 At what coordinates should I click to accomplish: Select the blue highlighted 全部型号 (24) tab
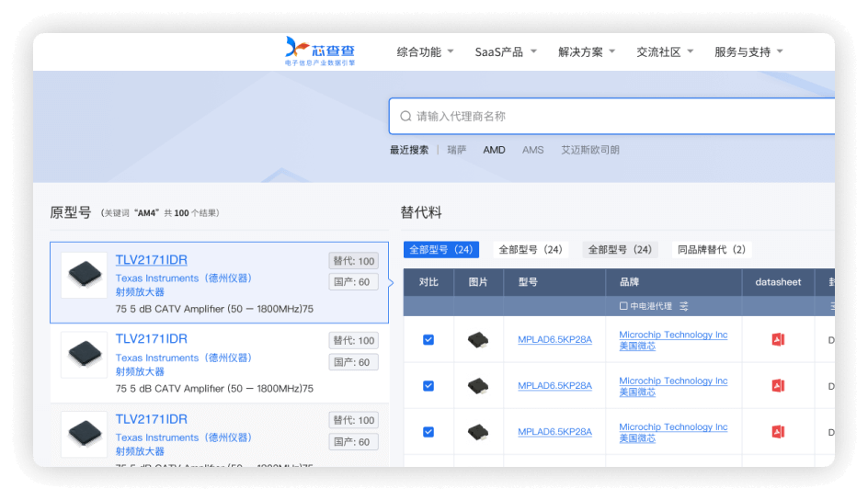(440, 250)
